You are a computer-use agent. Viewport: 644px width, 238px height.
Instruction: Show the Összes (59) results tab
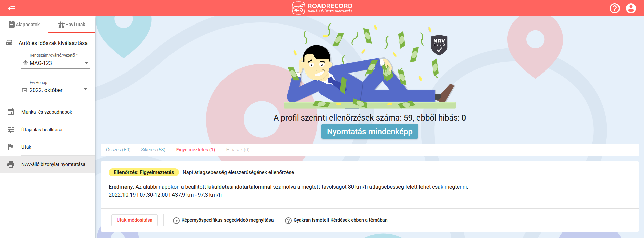coord(118,150)
